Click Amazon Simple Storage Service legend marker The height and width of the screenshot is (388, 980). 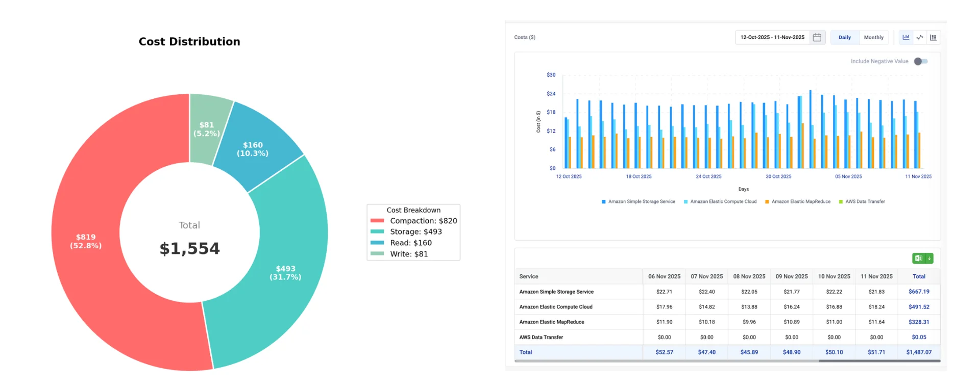tap(604, 202)
